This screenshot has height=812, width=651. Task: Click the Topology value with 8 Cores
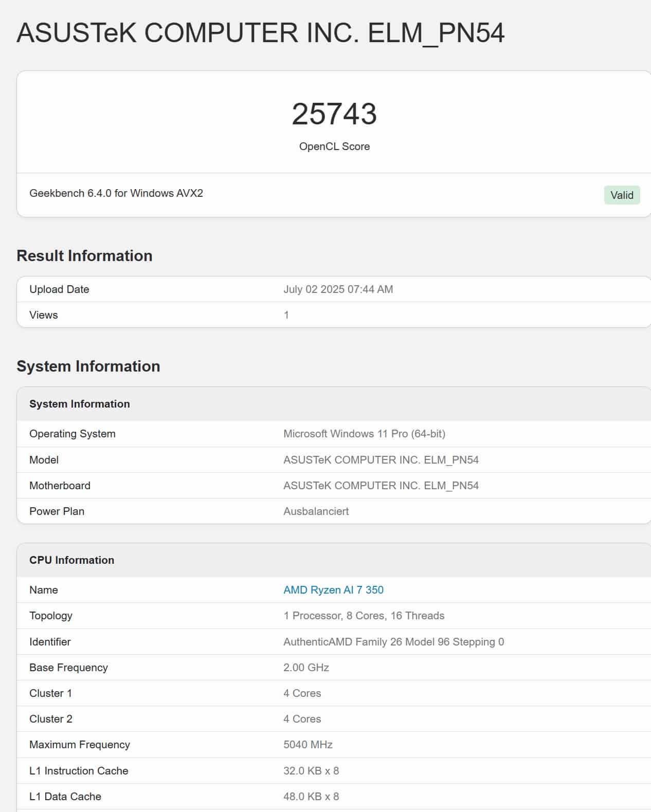click(364, 616)
